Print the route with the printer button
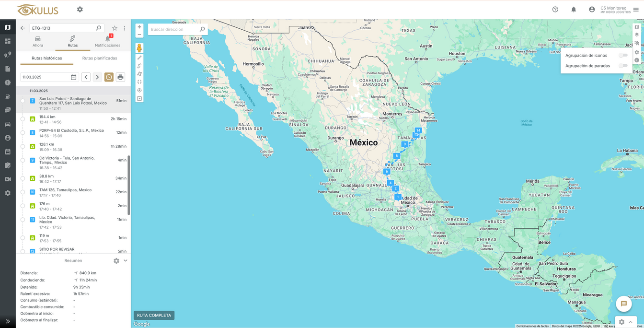 click(120, 77)
